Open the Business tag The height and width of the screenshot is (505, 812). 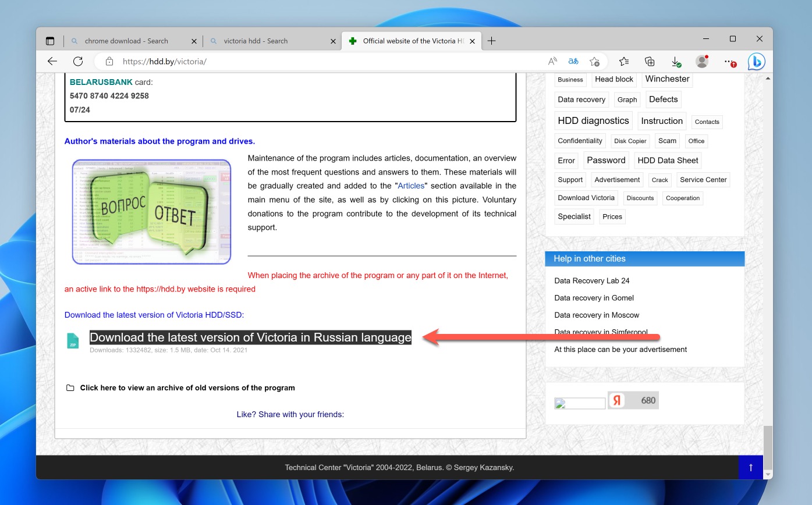(570, 80)
